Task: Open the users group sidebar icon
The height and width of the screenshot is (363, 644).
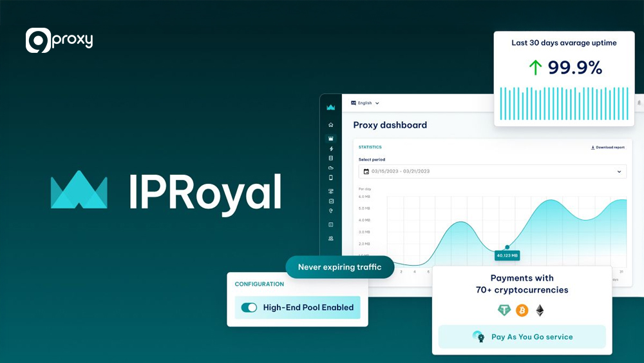Action: coord(330,239)
